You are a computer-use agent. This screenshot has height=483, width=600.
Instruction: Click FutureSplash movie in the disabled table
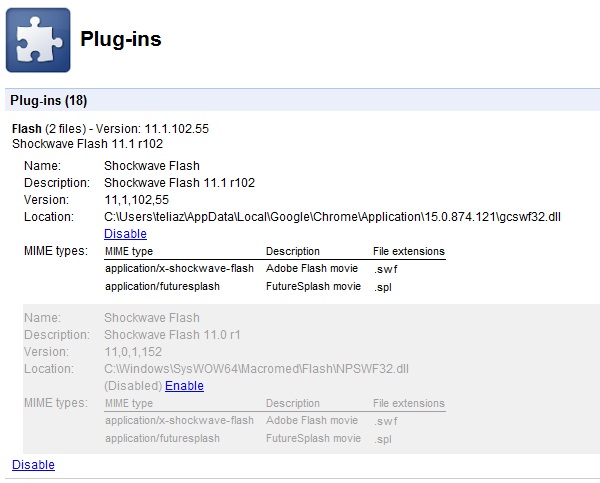coord(313,438)
